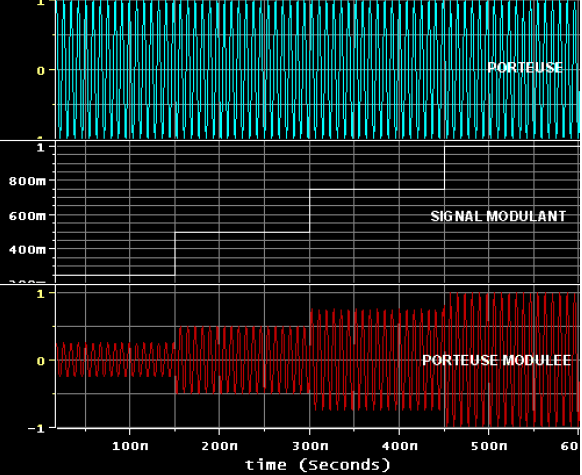
Task: Select the 200n time axis tick label
Action: (x=220, y=446)
